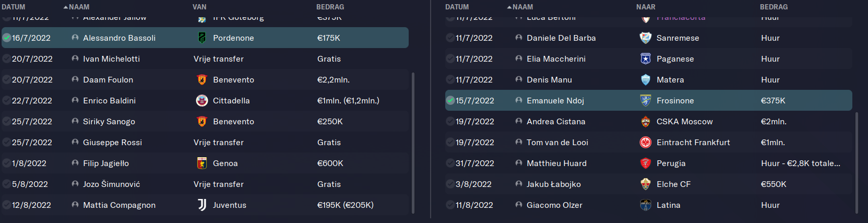868x223 pixels.
Task: Sort incoming transfers by NAAM column arrow
Action: tap(66, 7)
